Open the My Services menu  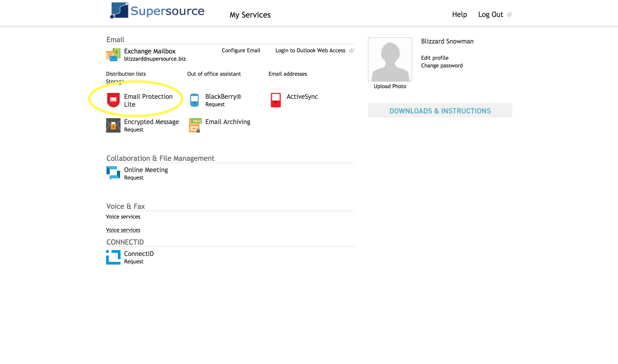click(250, 15)
